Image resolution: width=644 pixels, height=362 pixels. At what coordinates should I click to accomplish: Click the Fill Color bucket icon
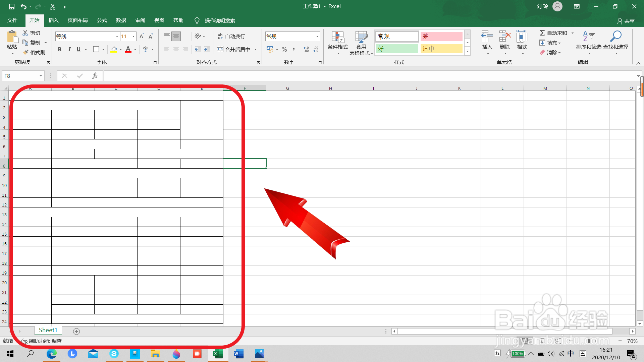[x=114, y=49]
